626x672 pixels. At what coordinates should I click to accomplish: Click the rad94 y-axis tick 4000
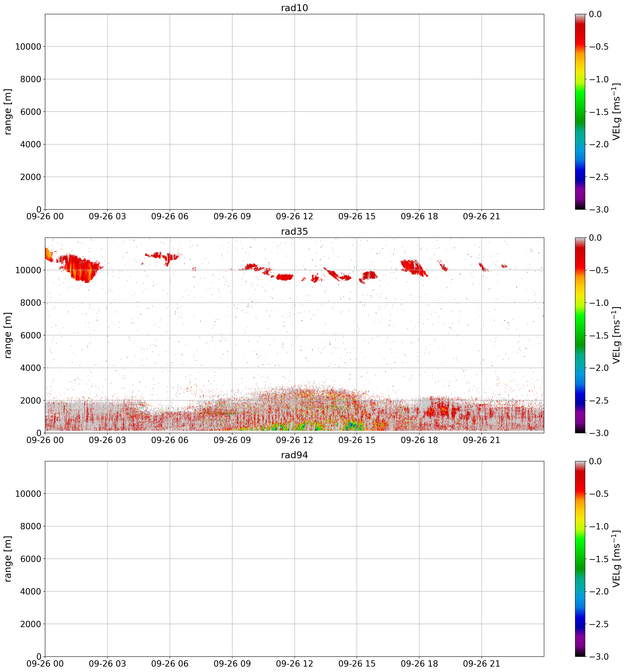30,591
